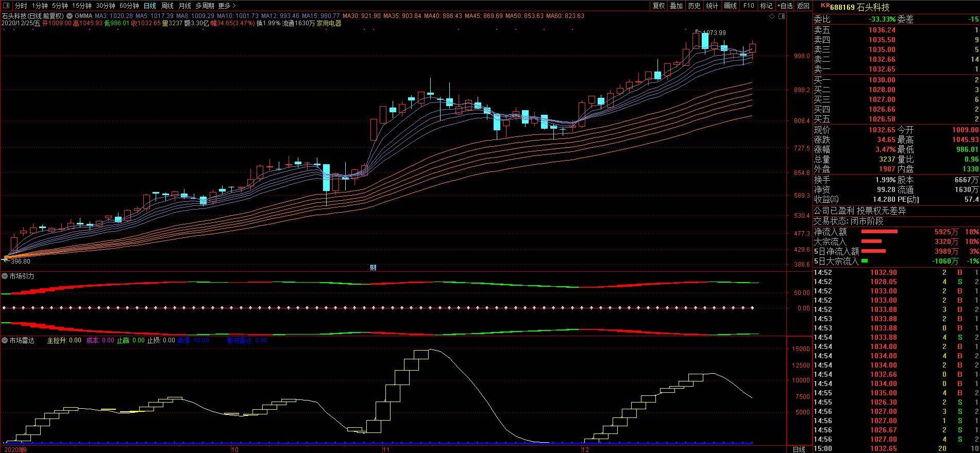
Task: Open the 画线 drawing tool
Action: [x=730, y=6]
